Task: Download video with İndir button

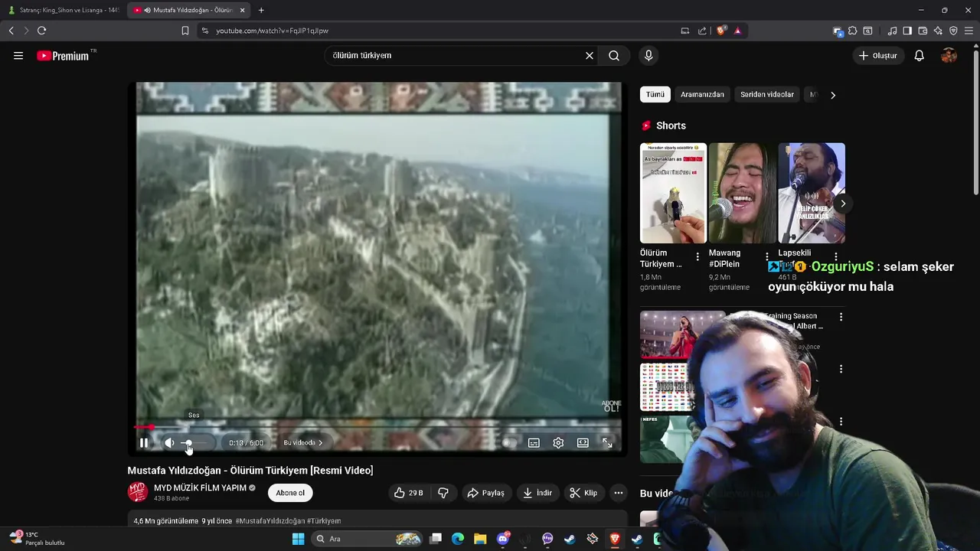Action: pyautogui.click(x=537, y=493)
